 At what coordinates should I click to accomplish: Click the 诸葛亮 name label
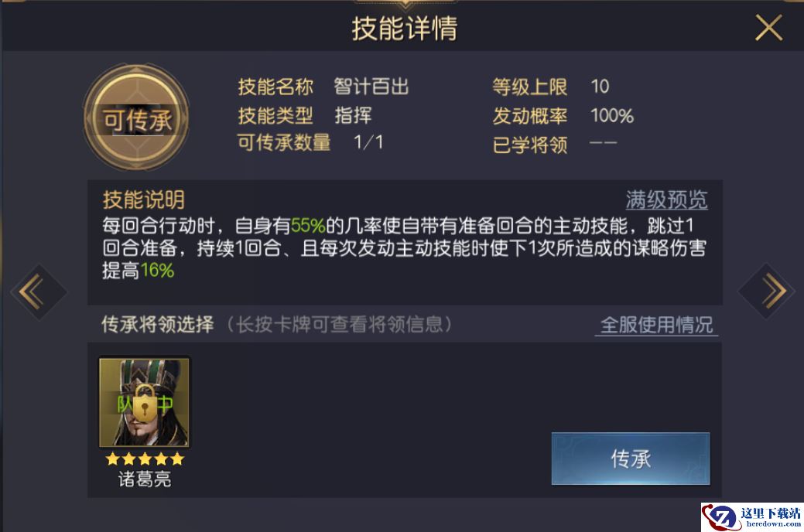click(144, 479)
